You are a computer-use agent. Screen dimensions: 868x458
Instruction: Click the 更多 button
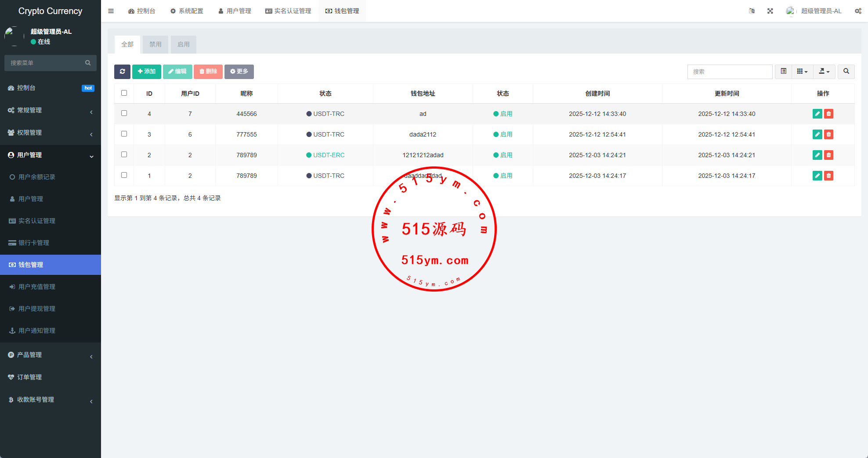tap(239, 72)
